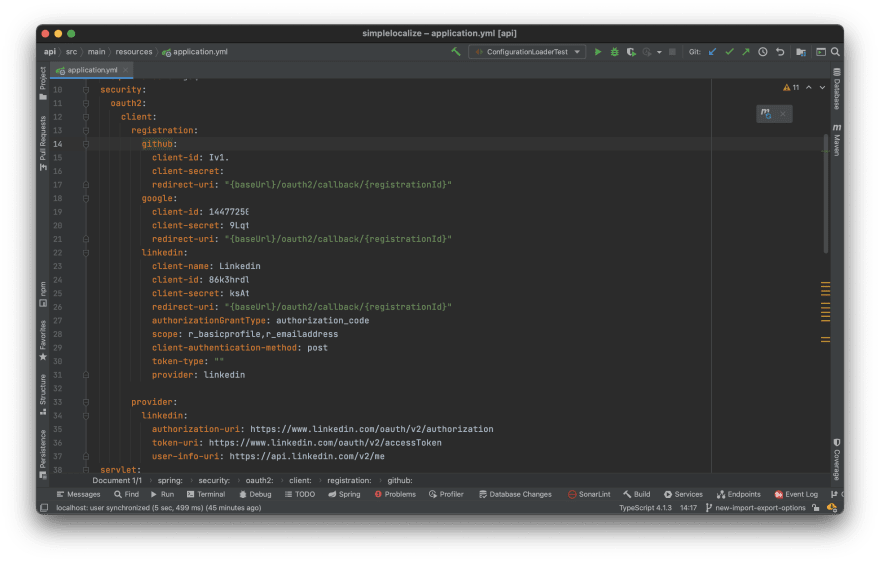This screenshot has height=562, width=880.
Task: Open the npm tool window
Action: (x=43, y=294)
